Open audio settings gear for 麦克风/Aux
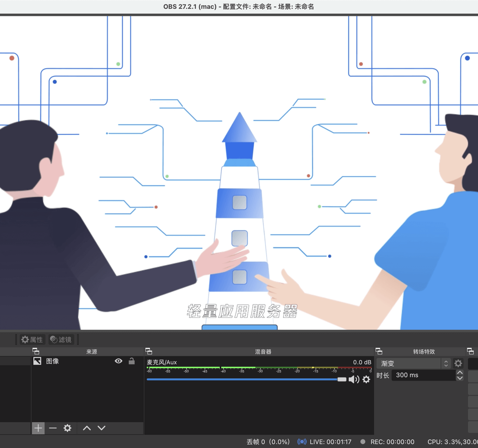478x448 pixels. [366, 379]
